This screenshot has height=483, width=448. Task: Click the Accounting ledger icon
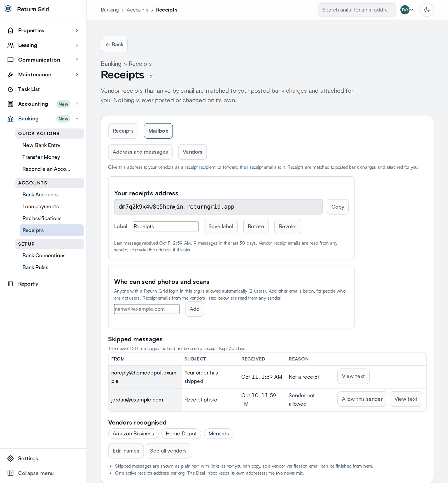coord(11,104)
